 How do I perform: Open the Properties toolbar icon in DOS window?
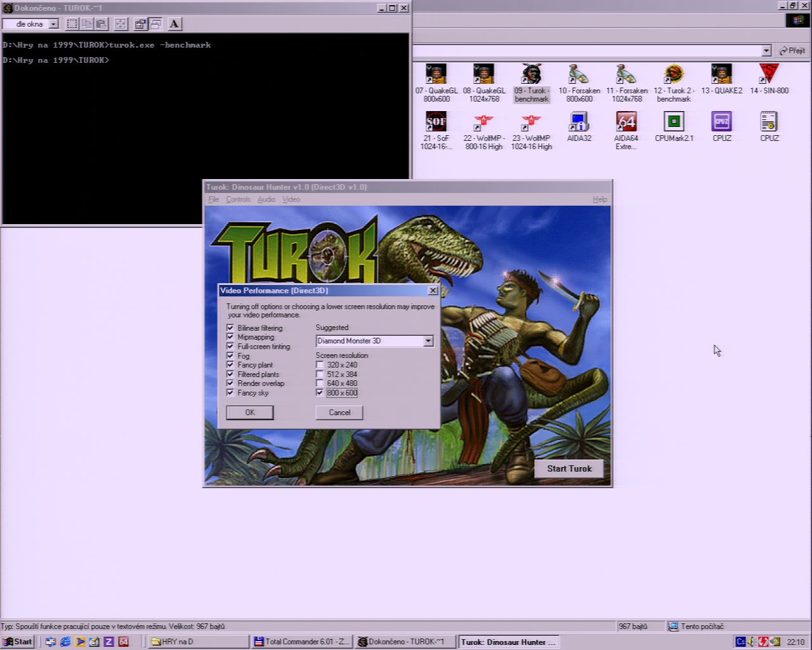point(141,24)
